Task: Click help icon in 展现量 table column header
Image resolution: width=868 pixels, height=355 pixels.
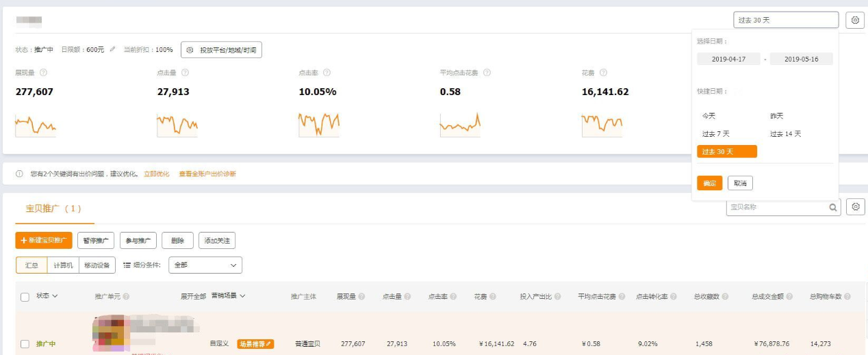Action: pyautogui.click(x=361, y=296)
